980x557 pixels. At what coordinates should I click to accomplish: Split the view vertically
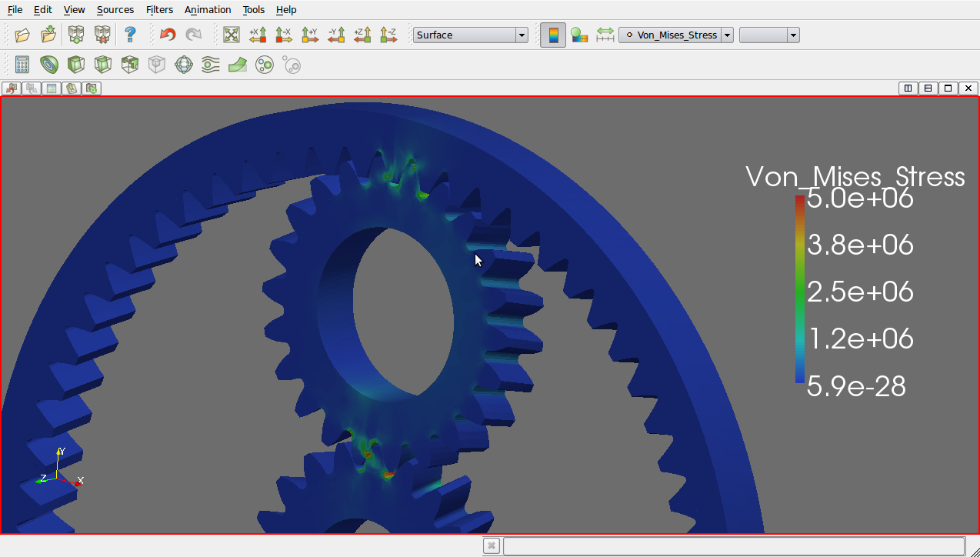tap(928, 88)
